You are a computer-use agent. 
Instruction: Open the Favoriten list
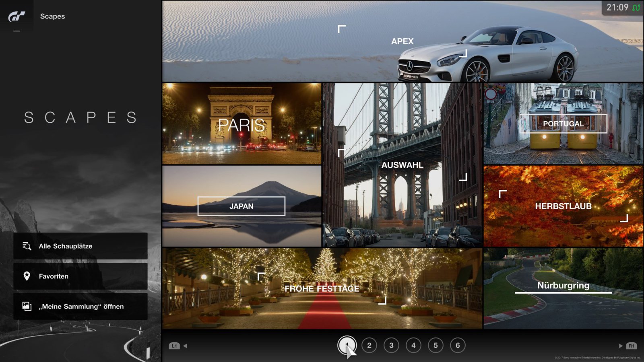click(80, 276)
